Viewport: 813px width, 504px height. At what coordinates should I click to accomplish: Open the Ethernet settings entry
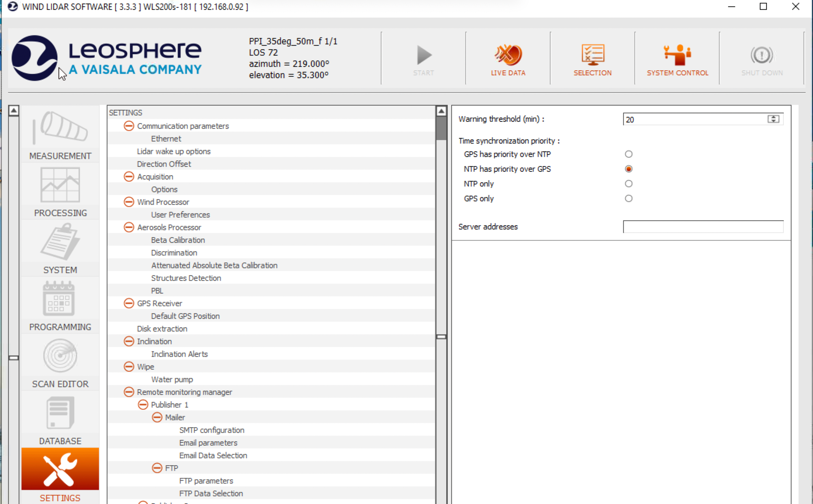click(166, 139)
